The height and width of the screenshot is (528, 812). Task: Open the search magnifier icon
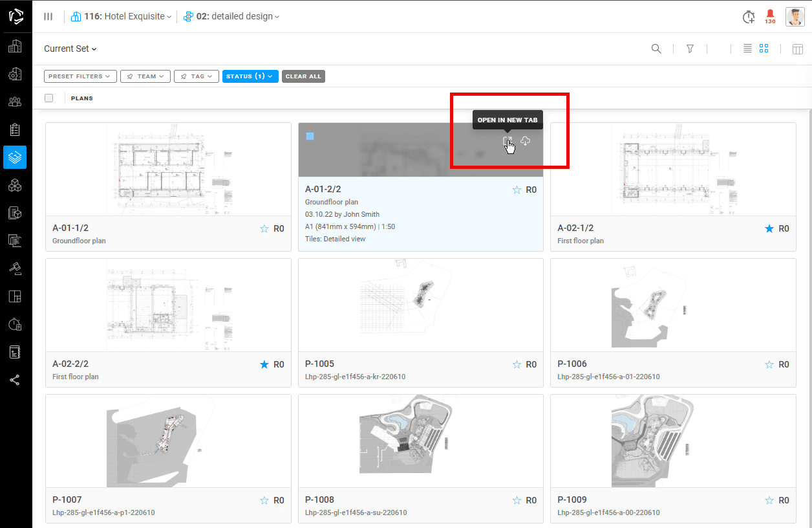point(656,49)
